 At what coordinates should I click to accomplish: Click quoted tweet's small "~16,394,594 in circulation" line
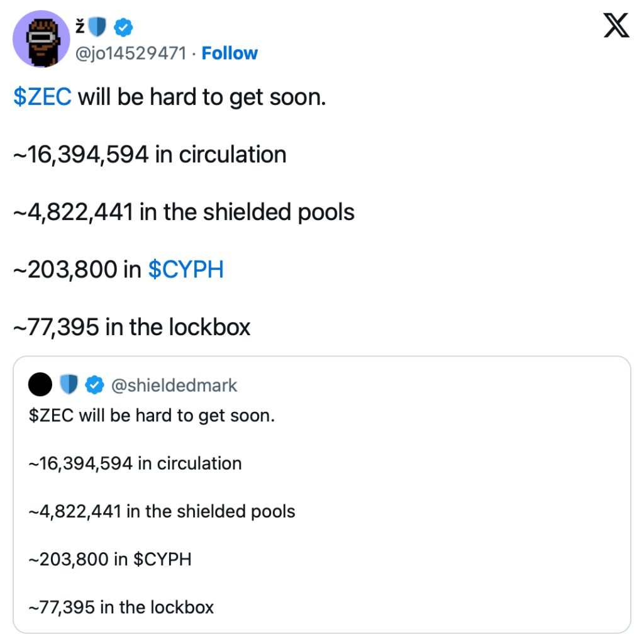point(135,464)
